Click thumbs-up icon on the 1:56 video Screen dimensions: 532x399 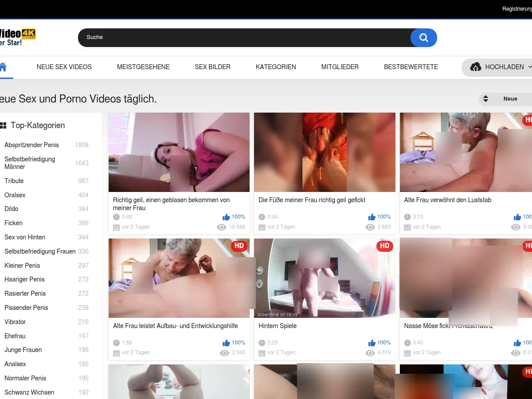(226, 343)
